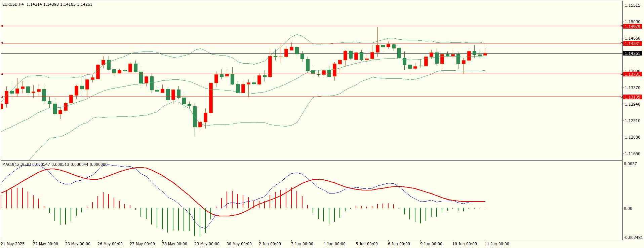Click the 1.14979 red price label

click(x=632, y=26)
